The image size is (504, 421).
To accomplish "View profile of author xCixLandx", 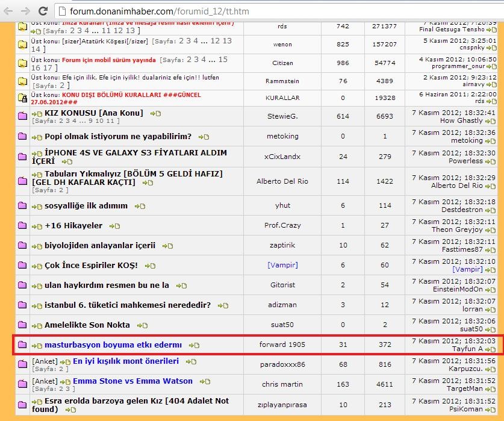I will pyautogui.click(x=282, y=157).
